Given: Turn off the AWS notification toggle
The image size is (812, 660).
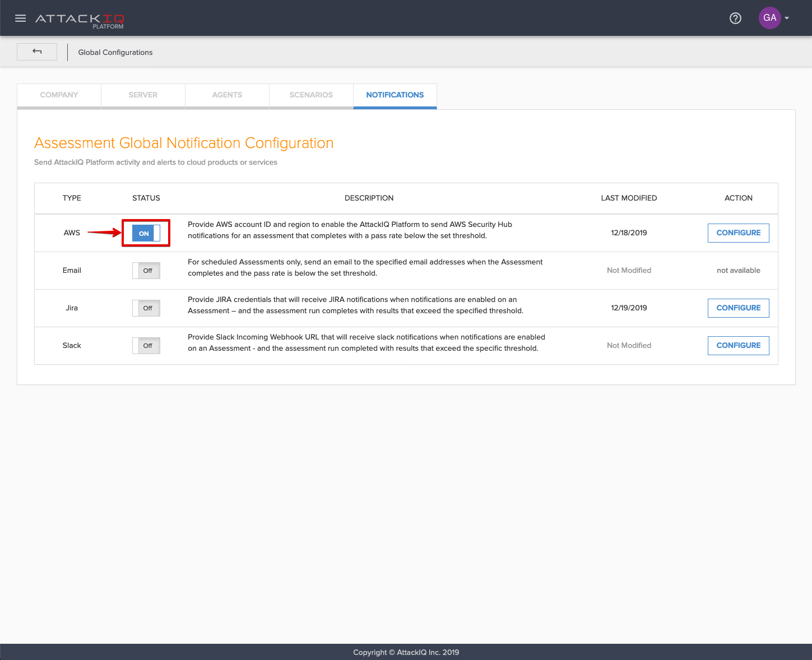Looking at the screenshot, I should tap(146, 233).
